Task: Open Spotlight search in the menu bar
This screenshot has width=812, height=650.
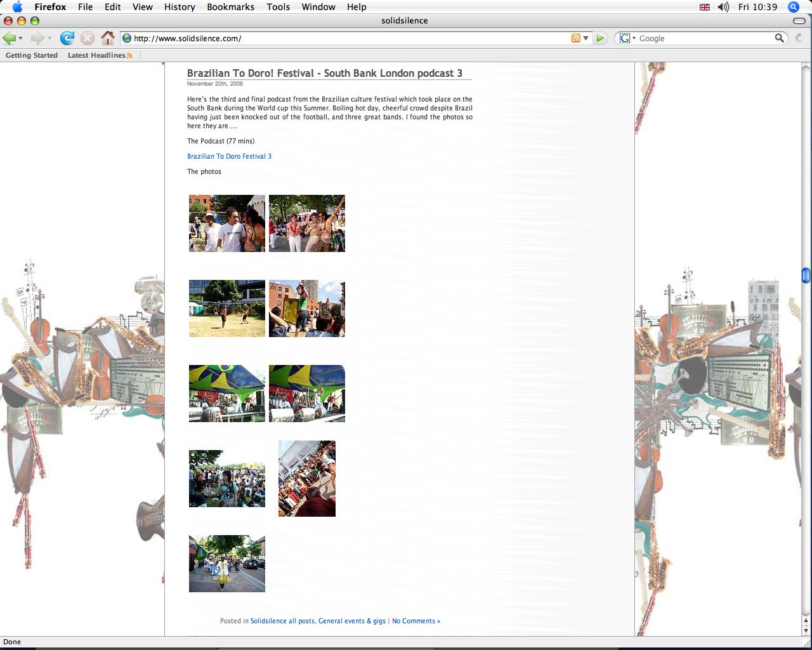Action: pyautogui.click(x=793, y=7)
